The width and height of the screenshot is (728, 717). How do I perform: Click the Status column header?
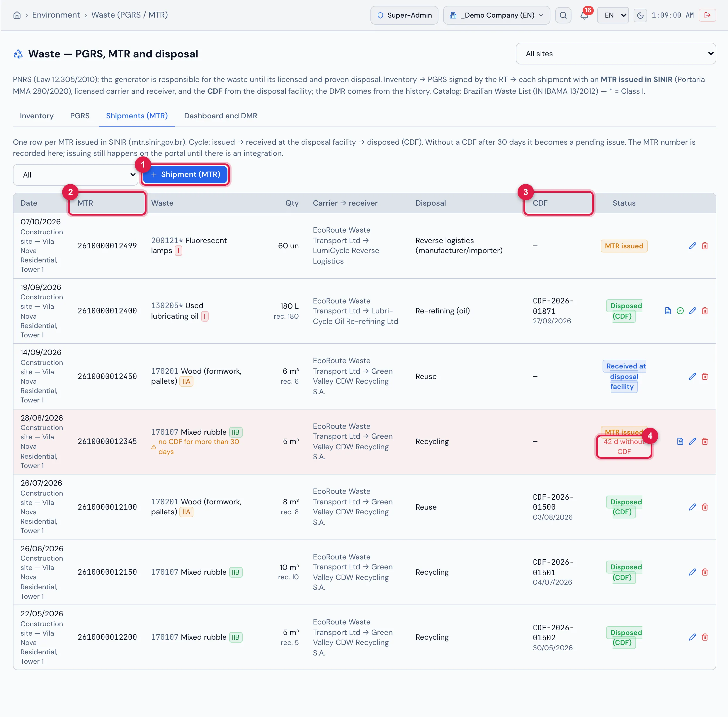(624, 203)
